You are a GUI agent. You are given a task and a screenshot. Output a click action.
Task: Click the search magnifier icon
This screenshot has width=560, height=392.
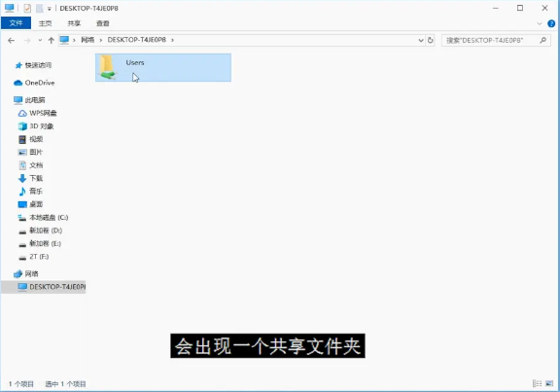tap(543, 41)
